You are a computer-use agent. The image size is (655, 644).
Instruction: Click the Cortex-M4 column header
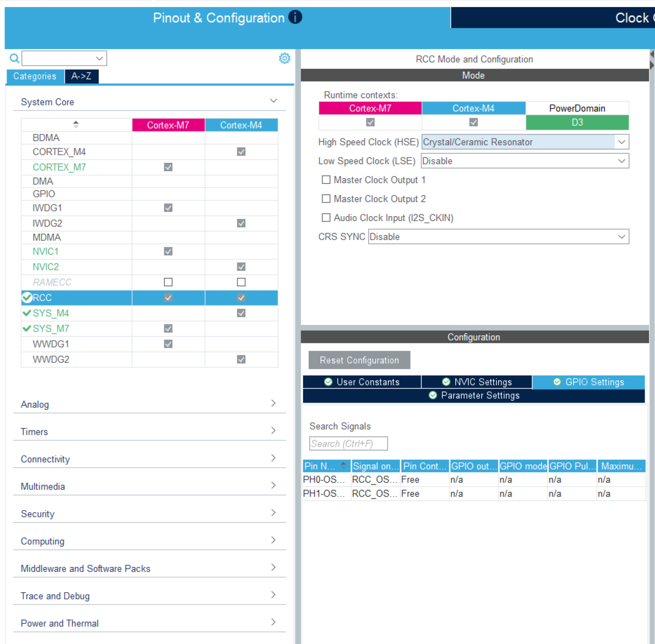(241, 125)
